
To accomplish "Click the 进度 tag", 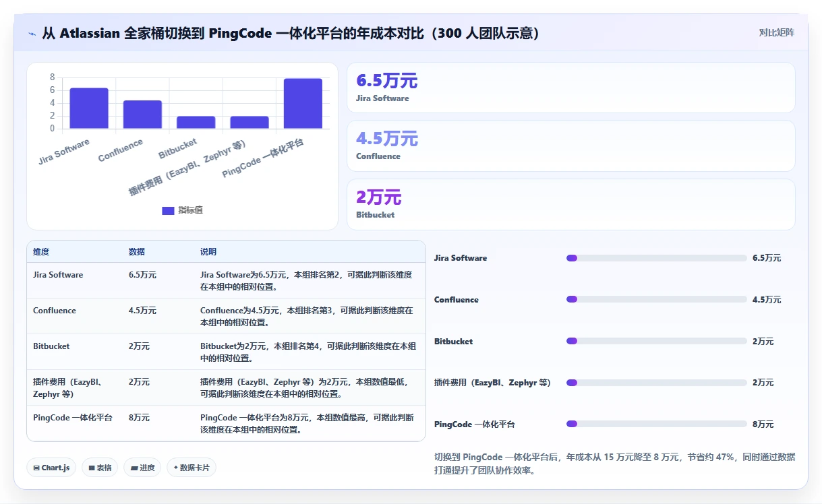I will click(x=142, y=468).
